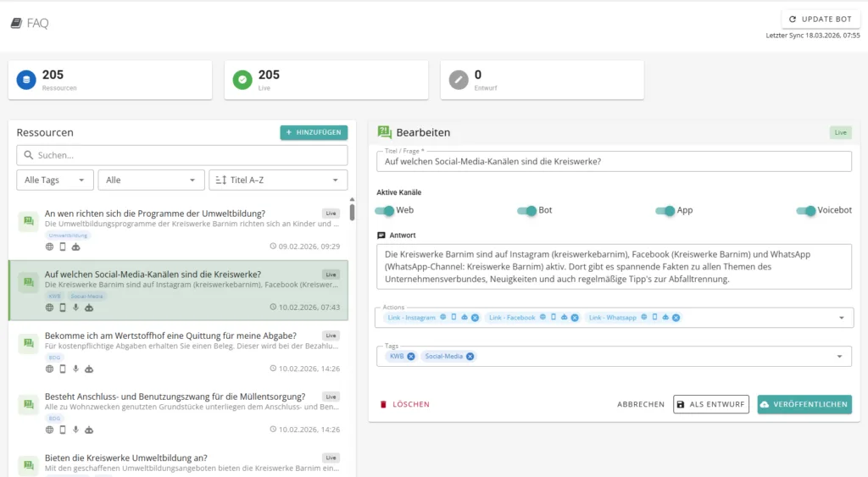This screenshot has height=477, width=868.
Task: Select 'Bekomme ich am Wertstoffhof eine Quittung' entry
Action: [178, 352]
